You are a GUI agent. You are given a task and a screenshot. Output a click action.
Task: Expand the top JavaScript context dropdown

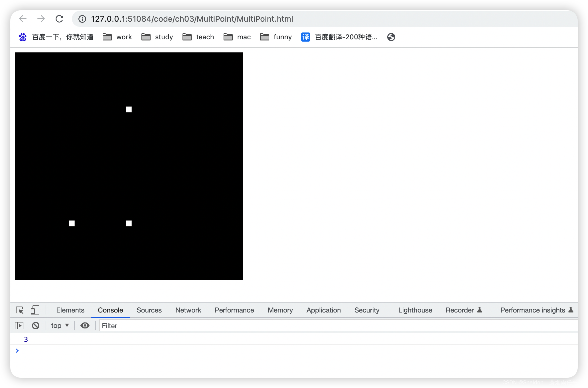(x=60, y=326)
